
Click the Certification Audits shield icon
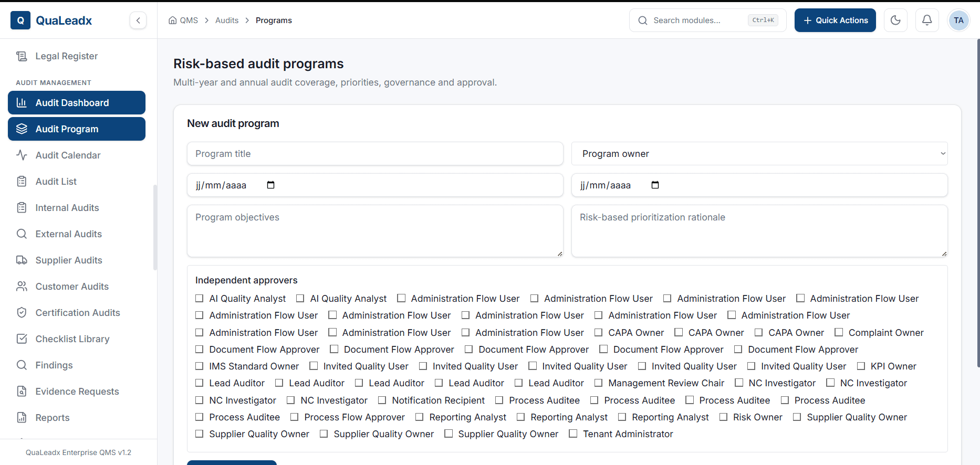(22, 313)
